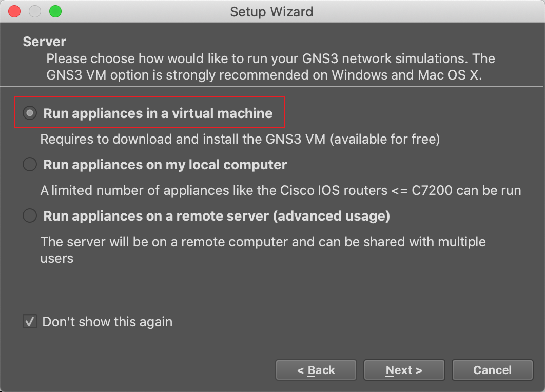Close the Setup Wizard with the red button
This screenshot has height=392, width=545.
[15, 11]
